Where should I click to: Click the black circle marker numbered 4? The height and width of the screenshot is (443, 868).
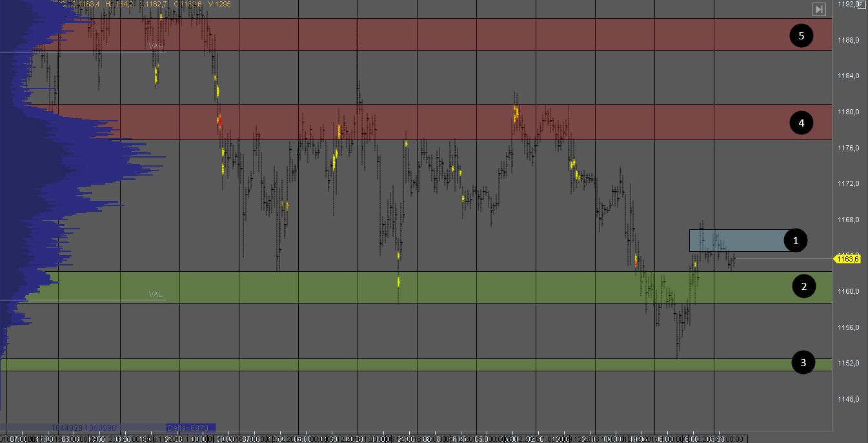coord(802,123)
